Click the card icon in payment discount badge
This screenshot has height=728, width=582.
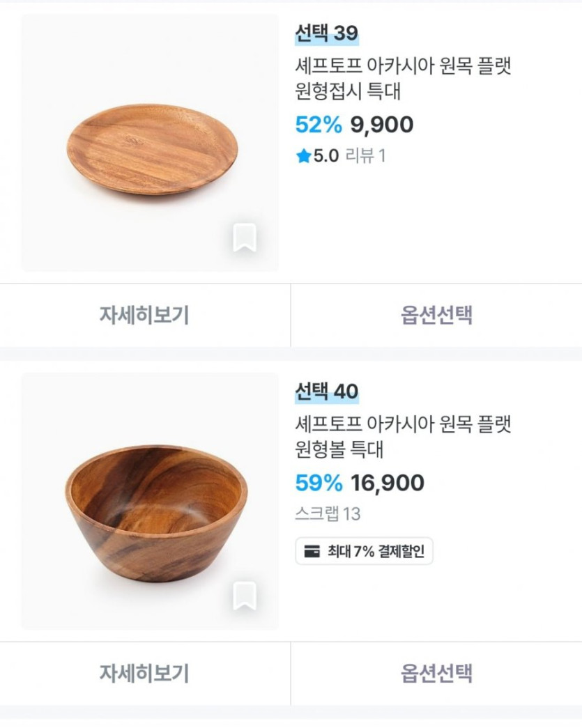pos(313,552)
